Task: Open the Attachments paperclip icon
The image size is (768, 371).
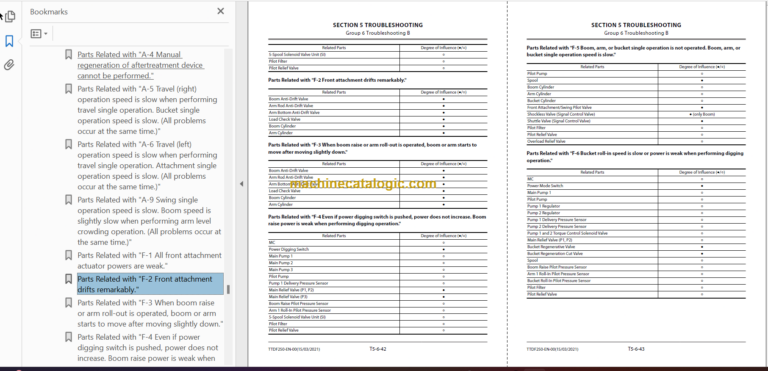Action: [x=9, y=65]
